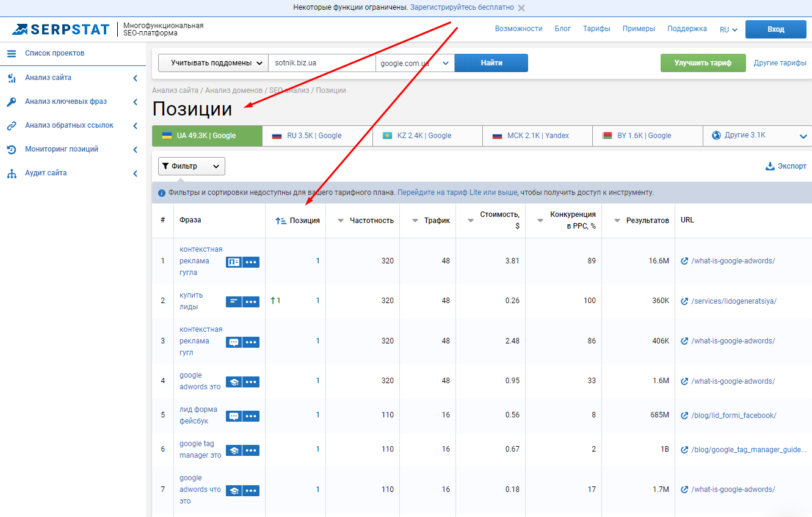Open Тарифы in the top menu

(597, 29)
